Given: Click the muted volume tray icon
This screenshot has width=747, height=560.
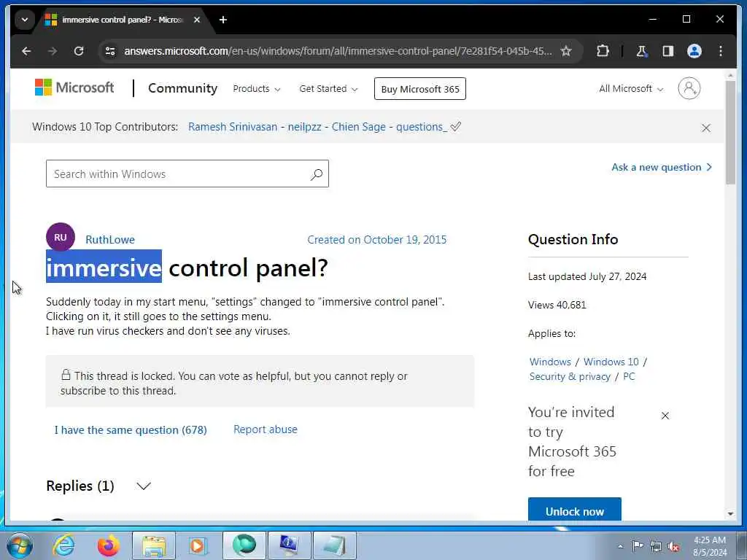Looking at the screenshot, I should point(674,547).
